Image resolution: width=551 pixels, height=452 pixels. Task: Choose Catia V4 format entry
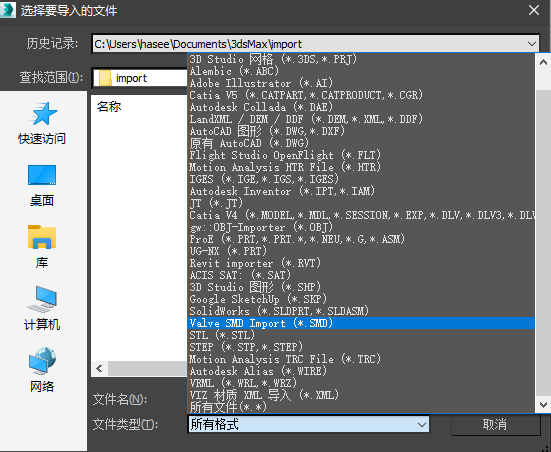pyautogui.click(x=361, y=215)
